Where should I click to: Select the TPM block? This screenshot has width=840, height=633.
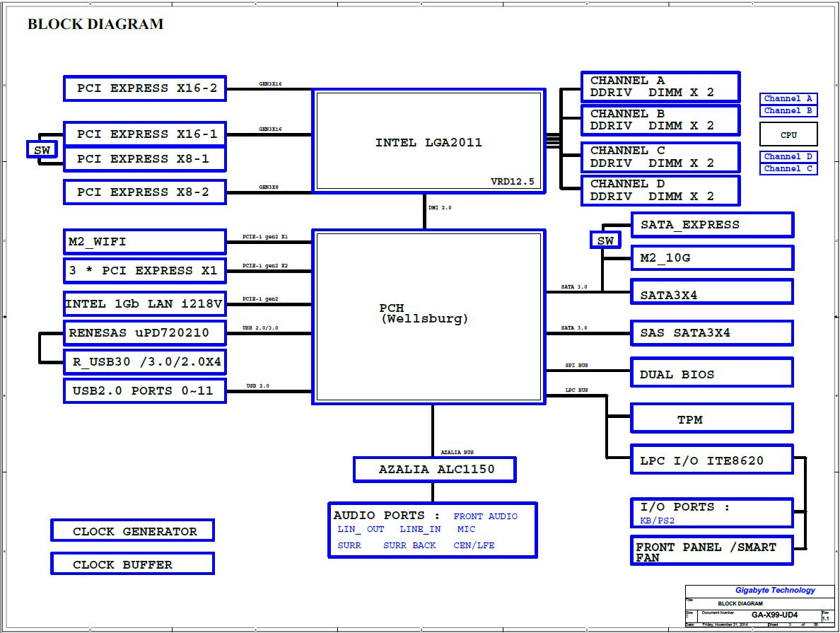pos(711,419)
